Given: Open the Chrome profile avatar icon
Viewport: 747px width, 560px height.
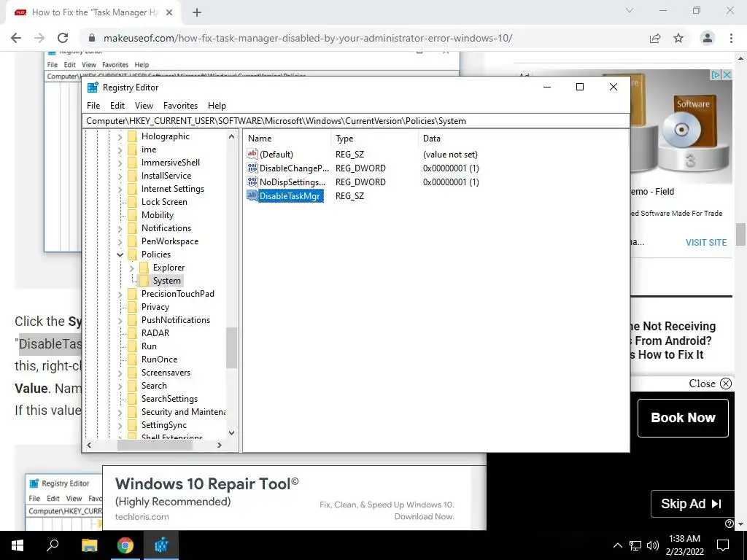Looking at the screenshot, I should coord(708,38).
